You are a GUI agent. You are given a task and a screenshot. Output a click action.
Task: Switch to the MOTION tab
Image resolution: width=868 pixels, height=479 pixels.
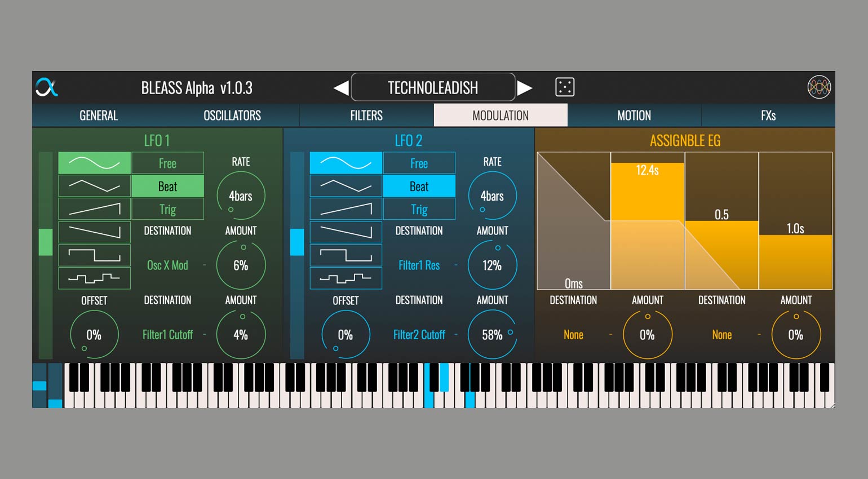click(x=634, y=116)
